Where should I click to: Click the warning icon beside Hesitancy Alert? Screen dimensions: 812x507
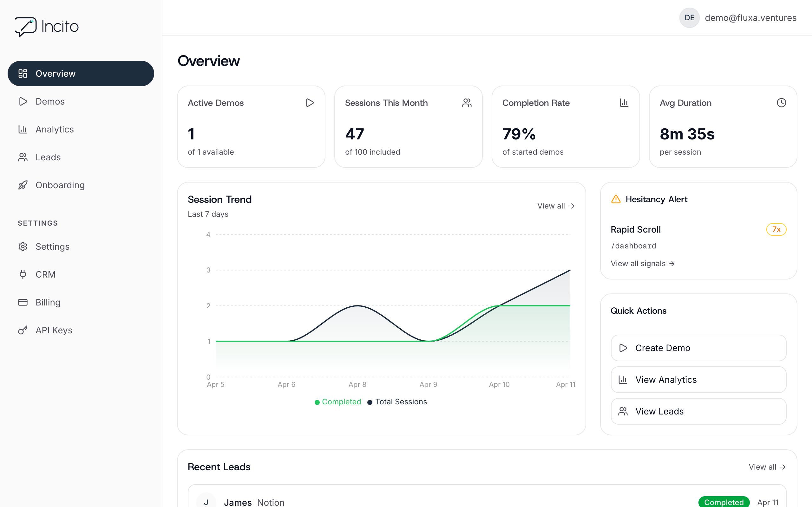tap(616, 199)
